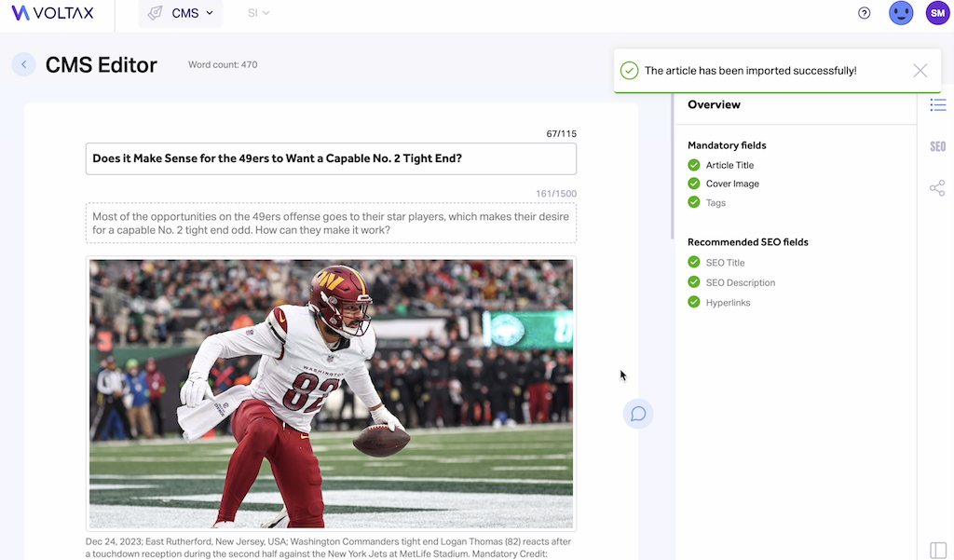Toggle the sidebar layout panel icon
Image resolution: width=954 pixels, height=560 pixels.
(x=937, y=551)
